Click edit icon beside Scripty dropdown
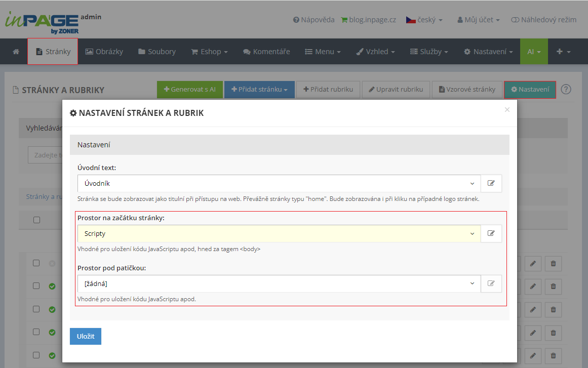The height and width of the screenshot is (368, 588). click(491, 233)
